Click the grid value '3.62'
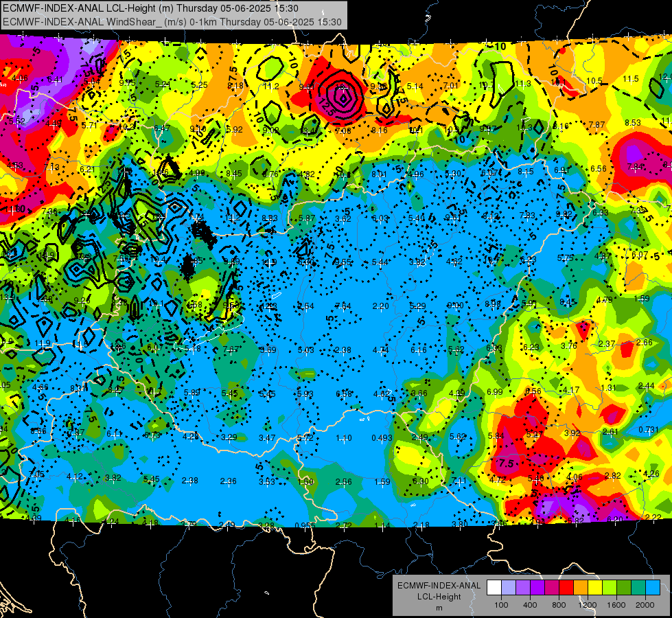672x618 pixels. (343, 219)
